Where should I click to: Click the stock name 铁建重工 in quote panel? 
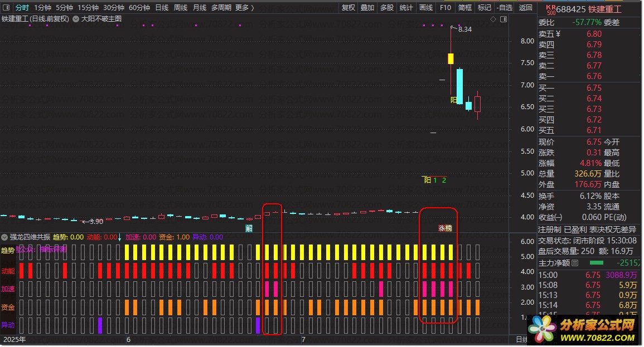point(605,9)
